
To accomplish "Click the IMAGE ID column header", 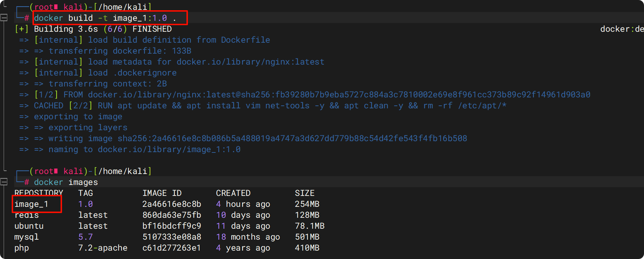I will 162,193.
